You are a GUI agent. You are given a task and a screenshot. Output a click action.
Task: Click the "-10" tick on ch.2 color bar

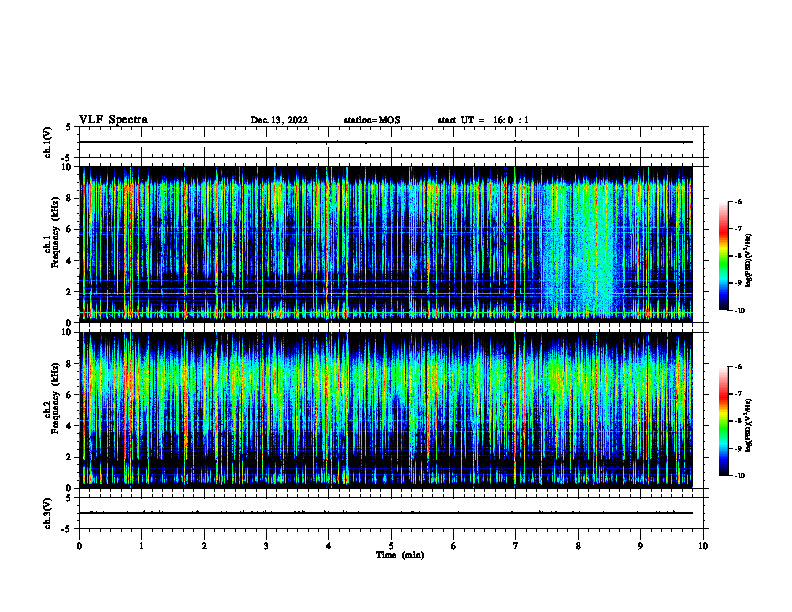739,476
